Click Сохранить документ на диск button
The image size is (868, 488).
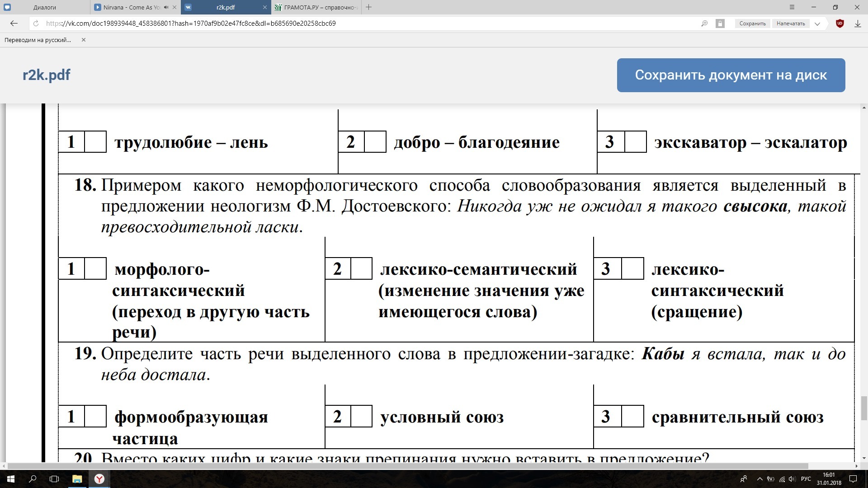pyautogui.click(x=731, y=75)
